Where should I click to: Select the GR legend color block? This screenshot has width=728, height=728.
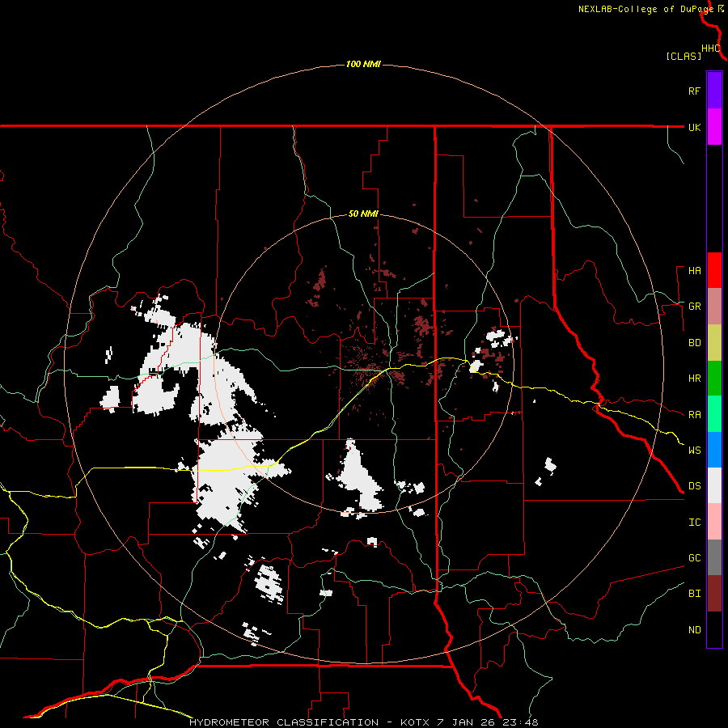(714, 307)
